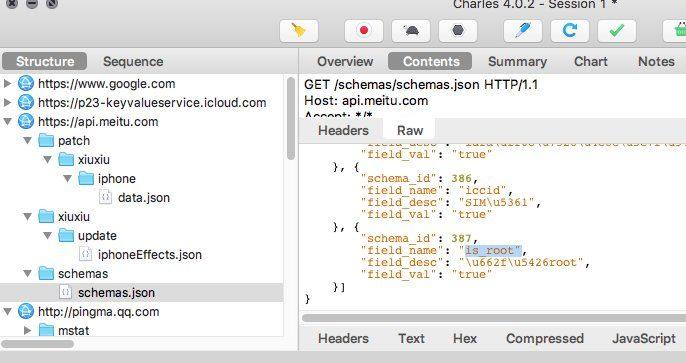Toggle breakpoints with the hexagon icon
Screen dimensions: 686x363
pyautogui.click(x=458, y=31)
